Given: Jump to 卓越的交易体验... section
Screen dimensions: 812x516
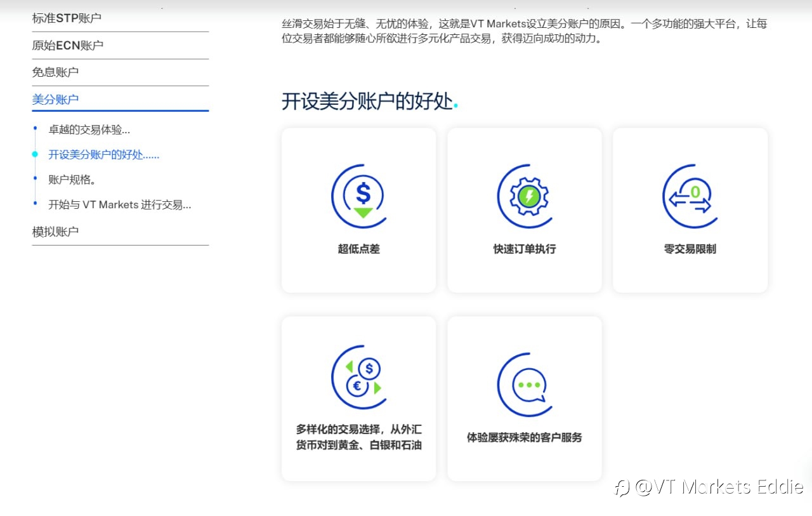Looking at the screenshot, I should 89,129.
